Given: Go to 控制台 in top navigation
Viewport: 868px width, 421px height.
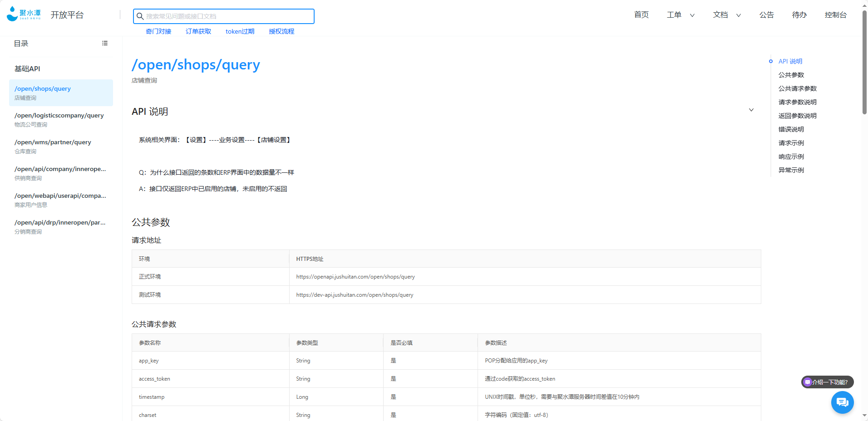Looking at the screenshot, I should click(835, 15).
